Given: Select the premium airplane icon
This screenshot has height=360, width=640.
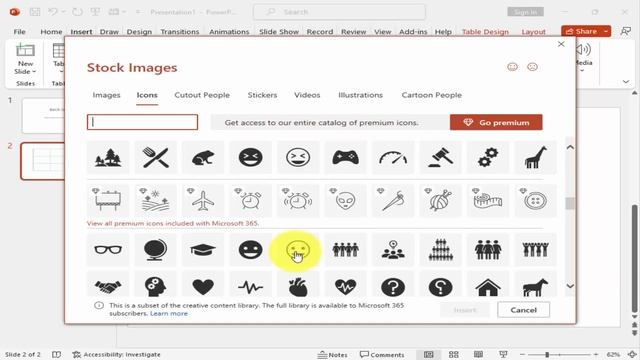Looking at the screenshot, I should 203,200.
